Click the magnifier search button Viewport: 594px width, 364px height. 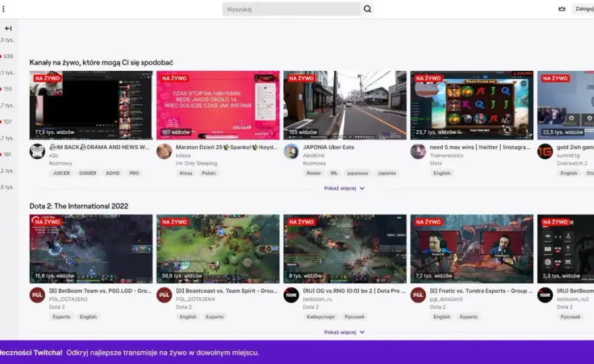[x=367, y=9]
